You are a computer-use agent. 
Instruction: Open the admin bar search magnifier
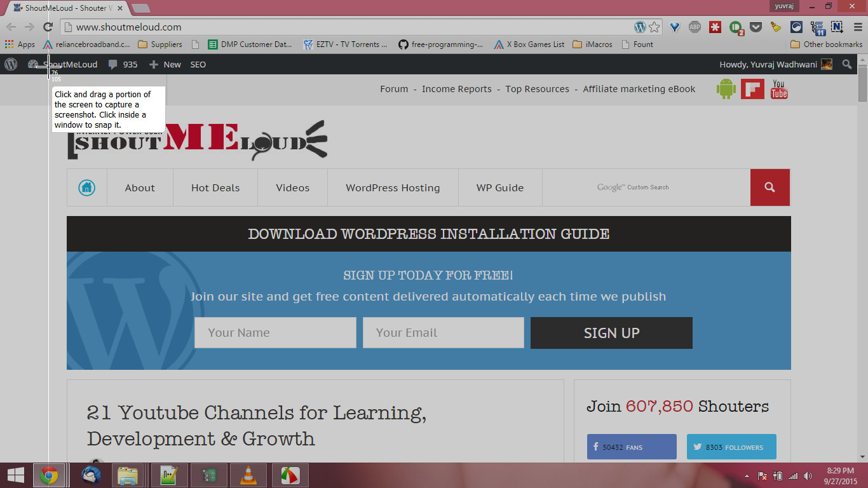click(846, 64)
